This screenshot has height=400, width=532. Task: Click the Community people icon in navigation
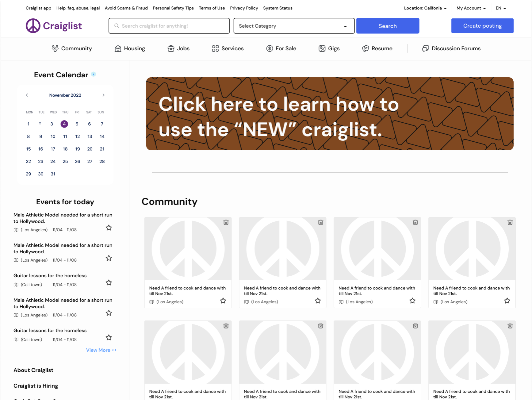coord(55,48)
